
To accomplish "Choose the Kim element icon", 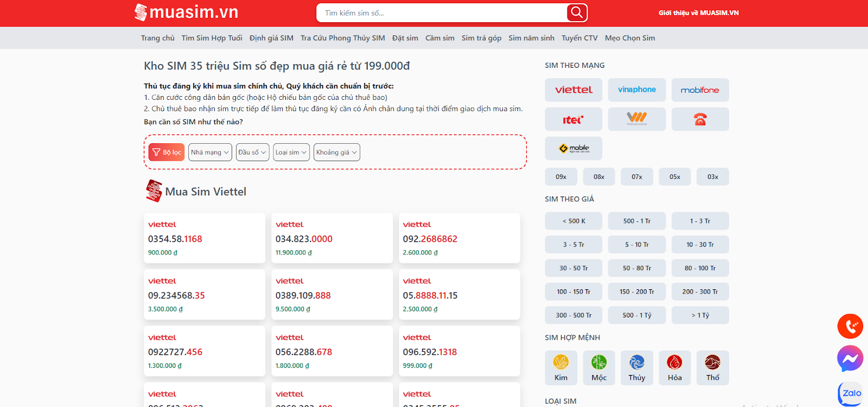I will pos(561,368).
